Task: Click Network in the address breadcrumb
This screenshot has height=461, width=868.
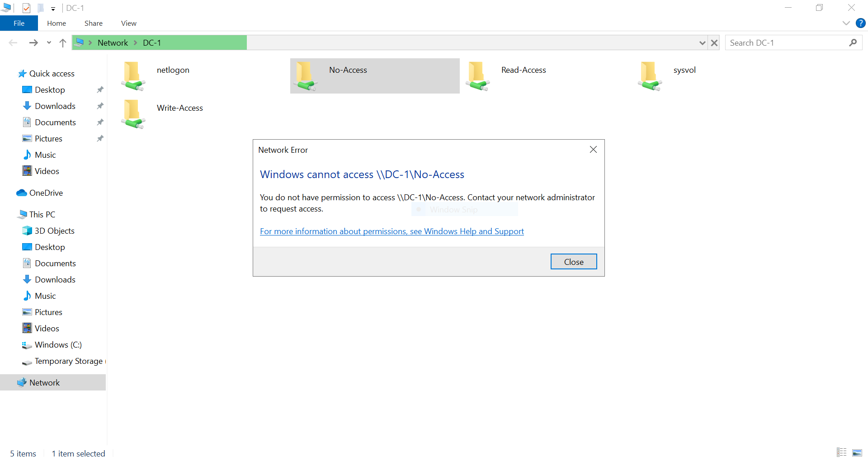Action: coord(113,43)
